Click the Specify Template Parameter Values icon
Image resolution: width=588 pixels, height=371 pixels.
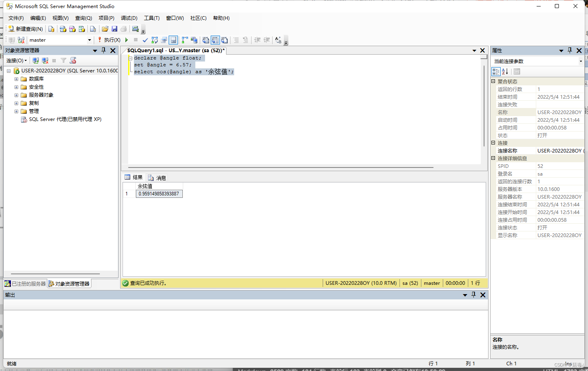coord(278,40)
